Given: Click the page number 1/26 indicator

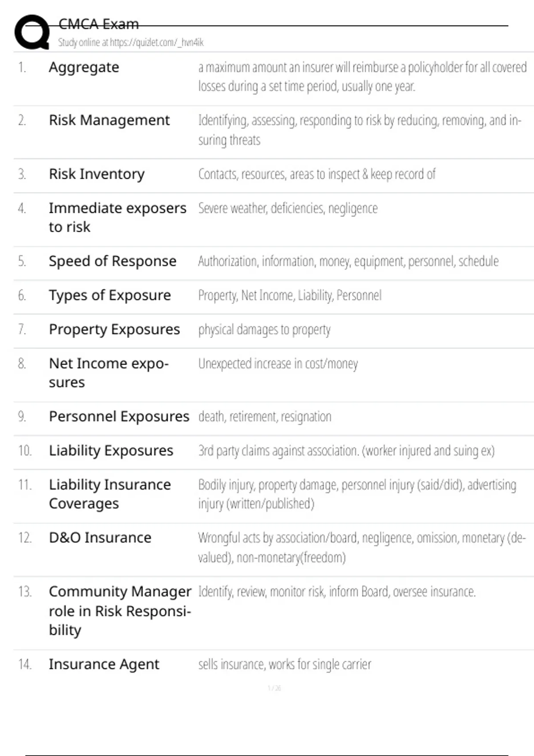Looking at the screenshot, I should [x=274, y=688].
